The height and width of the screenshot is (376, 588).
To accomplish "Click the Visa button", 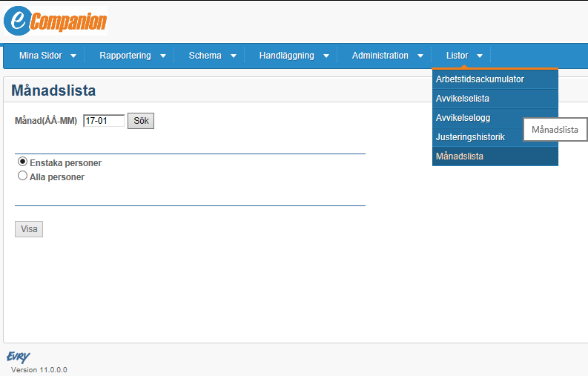I will click(29, 229).
